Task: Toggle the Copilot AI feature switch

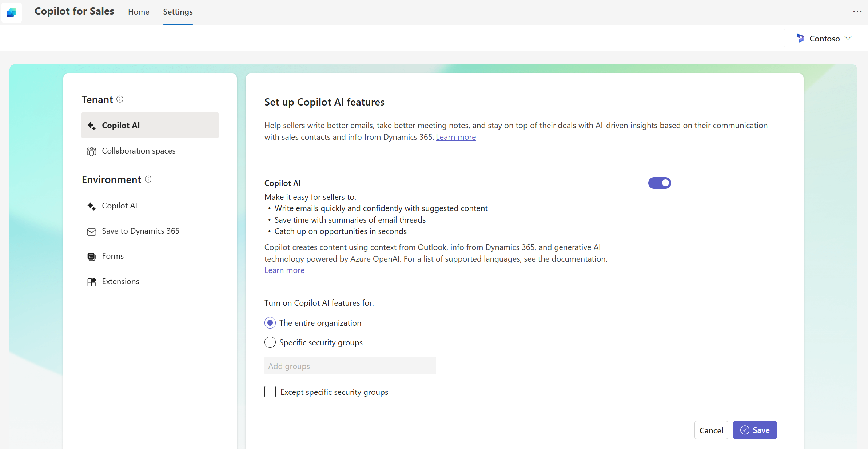Action: (660, 183)
